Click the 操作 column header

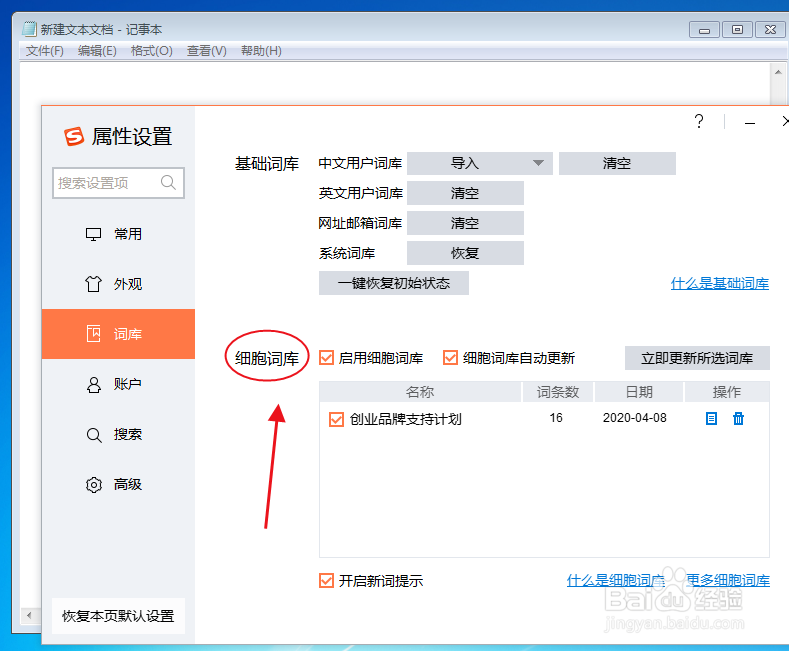727,391
